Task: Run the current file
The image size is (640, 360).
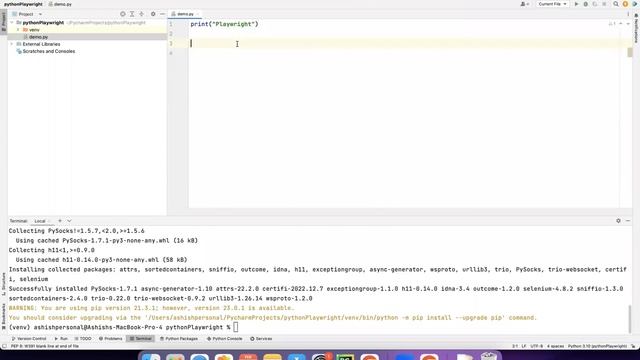Action: click(576, 4)
